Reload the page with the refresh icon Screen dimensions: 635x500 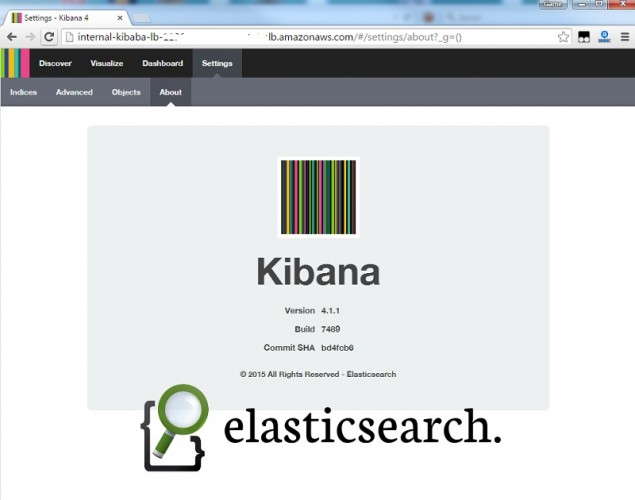(x=49, y=37)
